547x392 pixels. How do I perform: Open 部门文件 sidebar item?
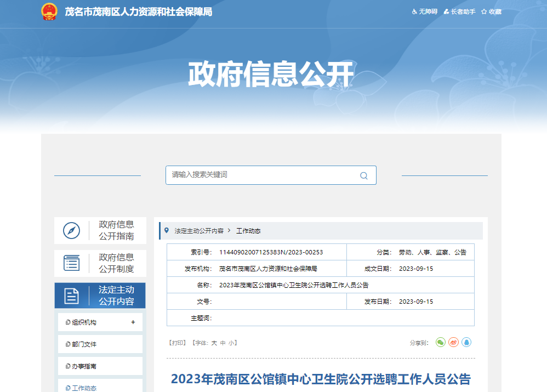[84, 344]
